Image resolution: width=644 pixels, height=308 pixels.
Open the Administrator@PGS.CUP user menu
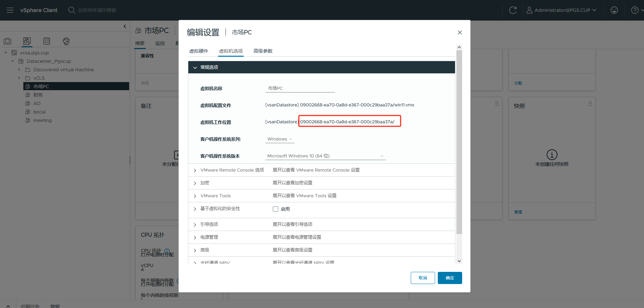(561, 10)
